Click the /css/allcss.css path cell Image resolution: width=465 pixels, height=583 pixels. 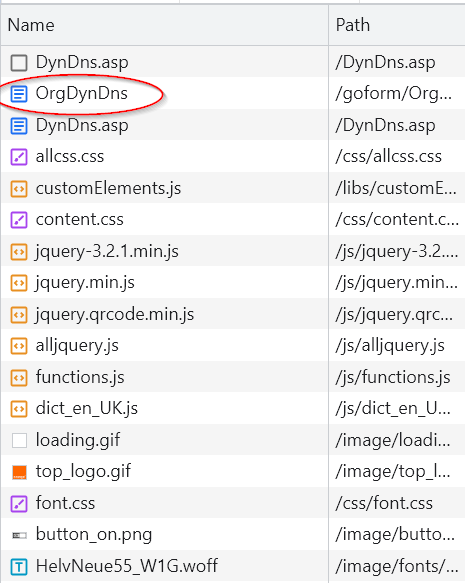(397, 157)
